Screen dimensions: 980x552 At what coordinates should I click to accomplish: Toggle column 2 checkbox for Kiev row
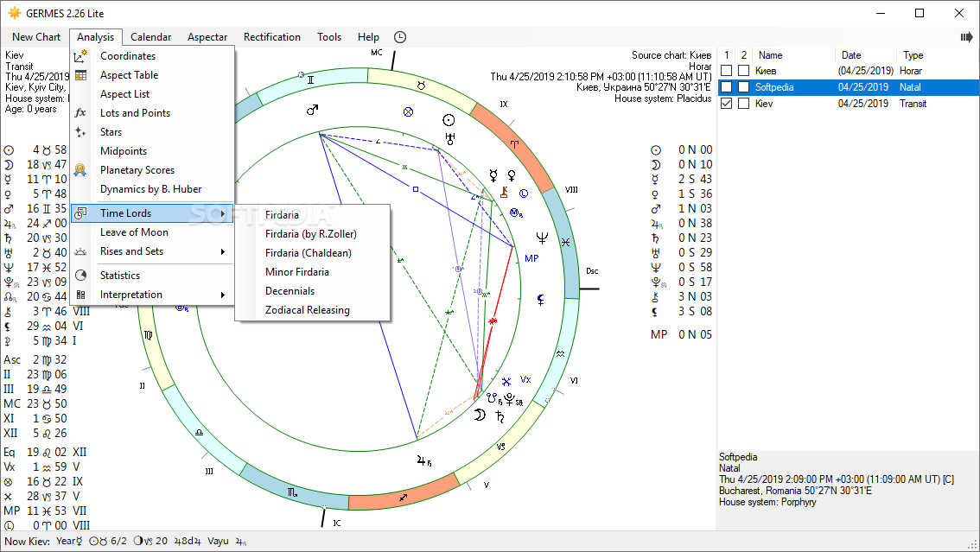(743, 104)
